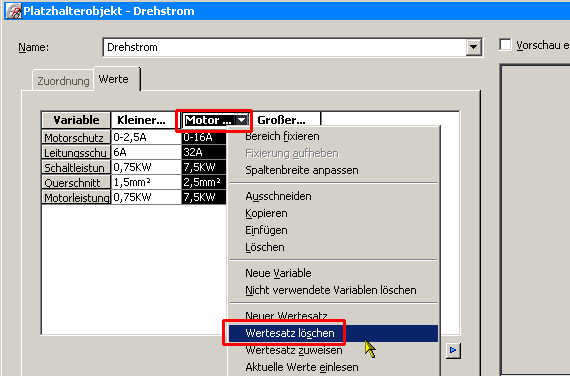Select the Motorschutz variable row header

point(76,137)
